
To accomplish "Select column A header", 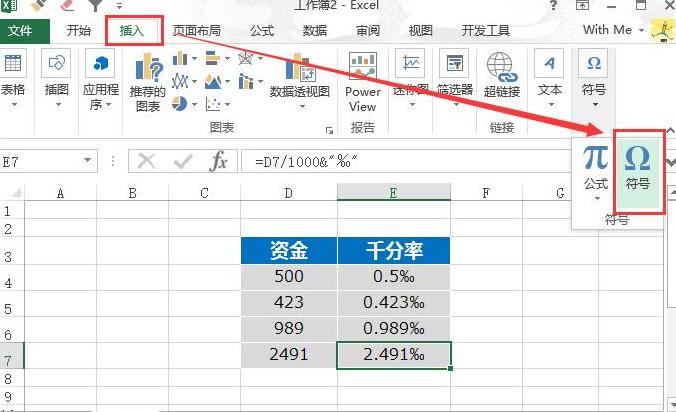I will coord(60,193).
